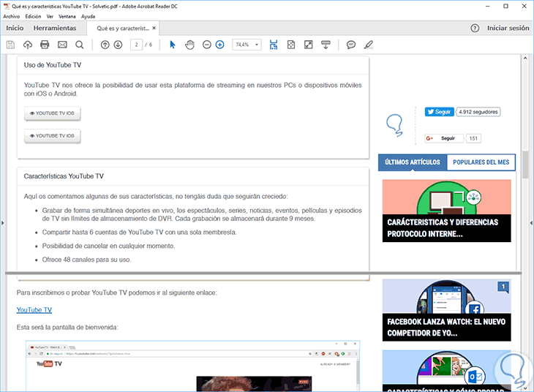This screenshot has width=534, height=392.
Task: Click 'Ofrece 48 canales para su uso' bullet
Action: click(86, 260)
